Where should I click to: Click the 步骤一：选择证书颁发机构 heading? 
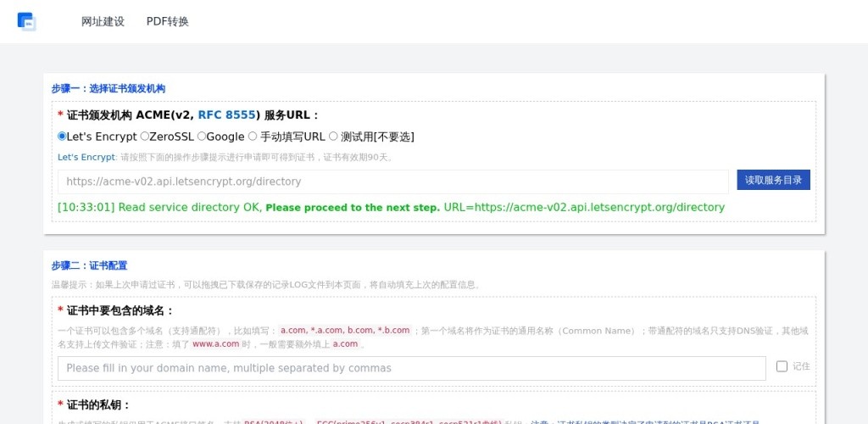tap(108, 88)
